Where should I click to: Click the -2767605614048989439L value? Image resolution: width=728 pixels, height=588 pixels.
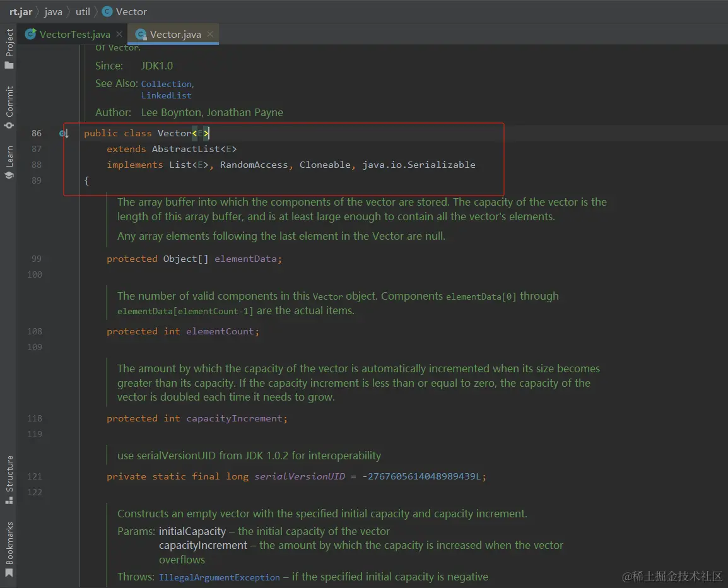pos(421,476)
